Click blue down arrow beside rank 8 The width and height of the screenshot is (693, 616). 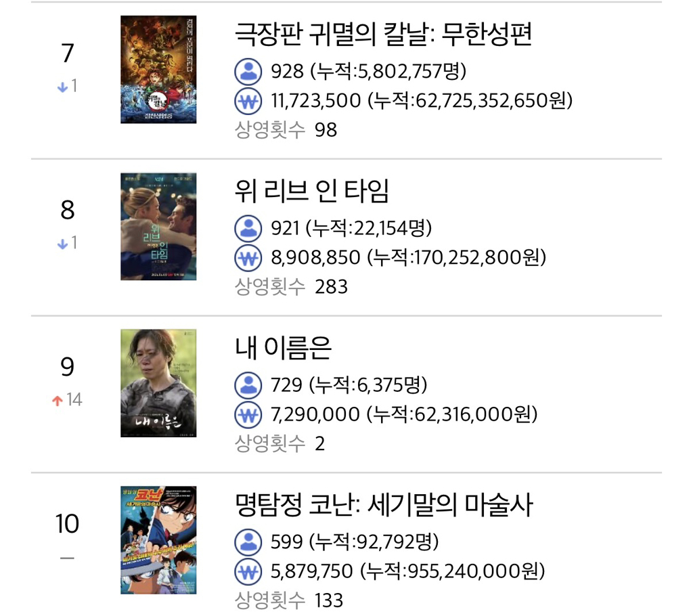pos(62,244)
